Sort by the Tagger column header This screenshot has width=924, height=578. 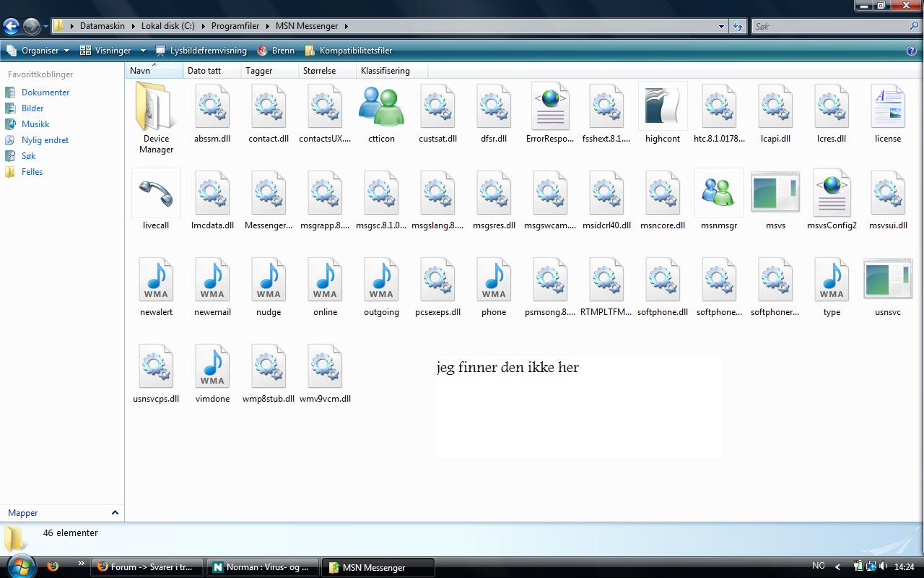270,71
